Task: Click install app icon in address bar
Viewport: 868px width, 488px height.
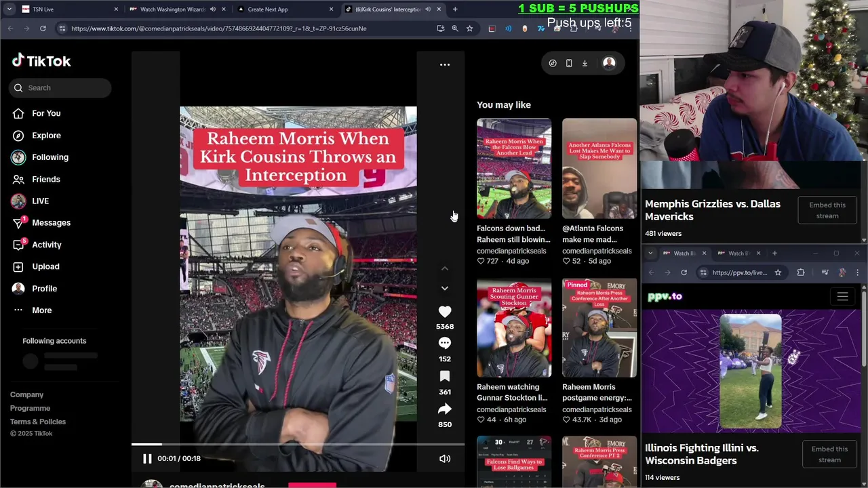Action: pyautogui.click(x=441, y=28)
